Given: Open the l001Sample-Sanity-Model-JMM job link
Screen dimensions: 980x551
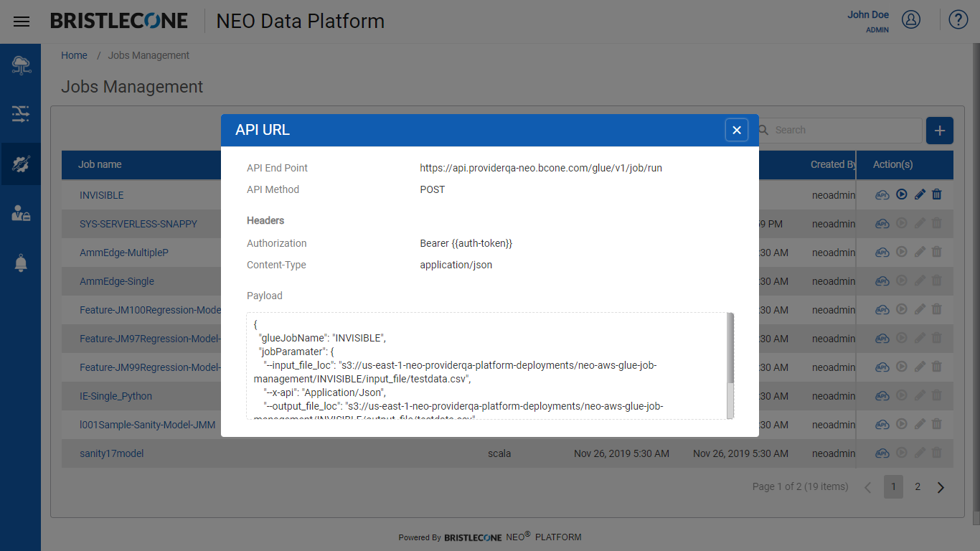Looking at the screenshot, I should tap(147, 425).
